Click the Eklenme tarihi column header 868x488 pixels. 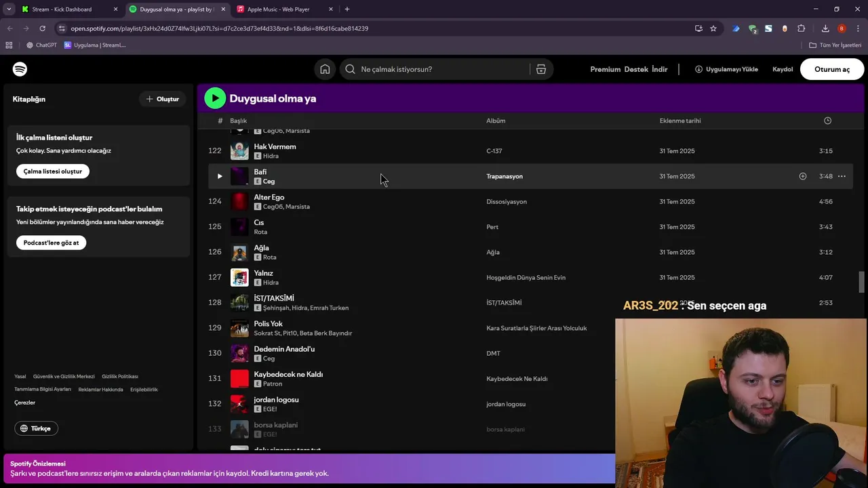click(680, 121)
